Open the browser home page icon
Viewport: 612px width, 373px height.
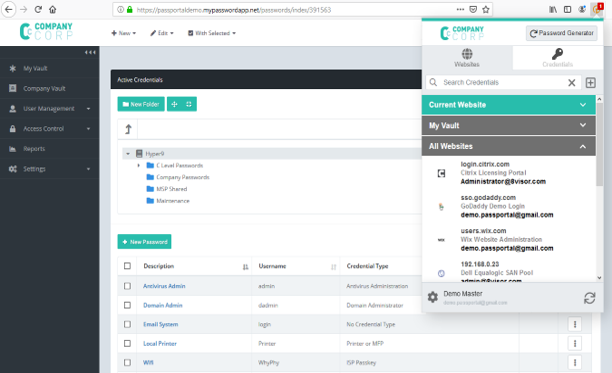point(53,9)
